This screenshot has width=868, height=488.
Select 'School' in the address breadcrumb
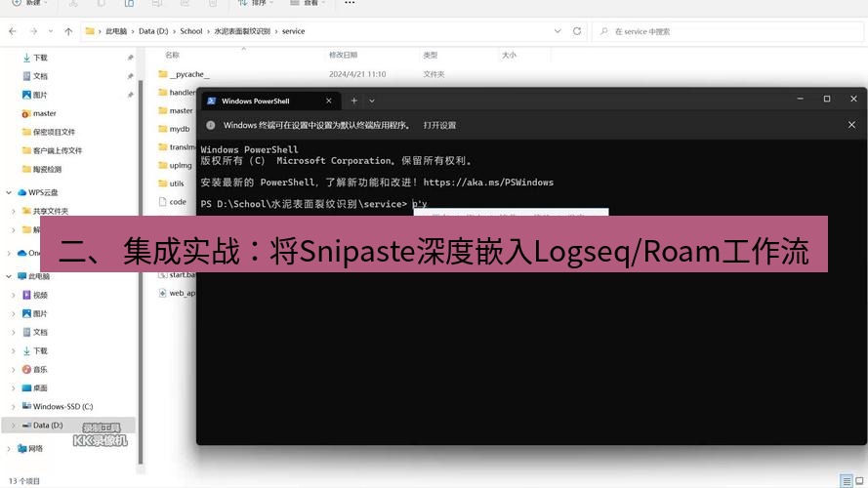191,31
